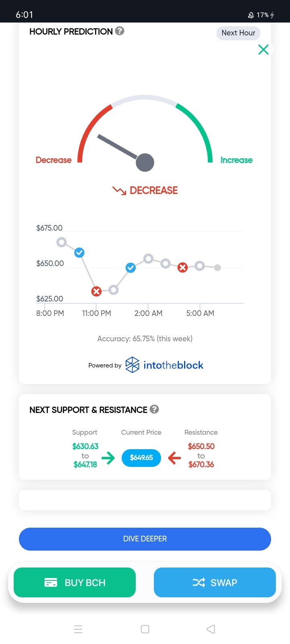This screenshot has height=644, width=290.
Task: Open the Support & Resistance help icon
Action: (154, 409)
